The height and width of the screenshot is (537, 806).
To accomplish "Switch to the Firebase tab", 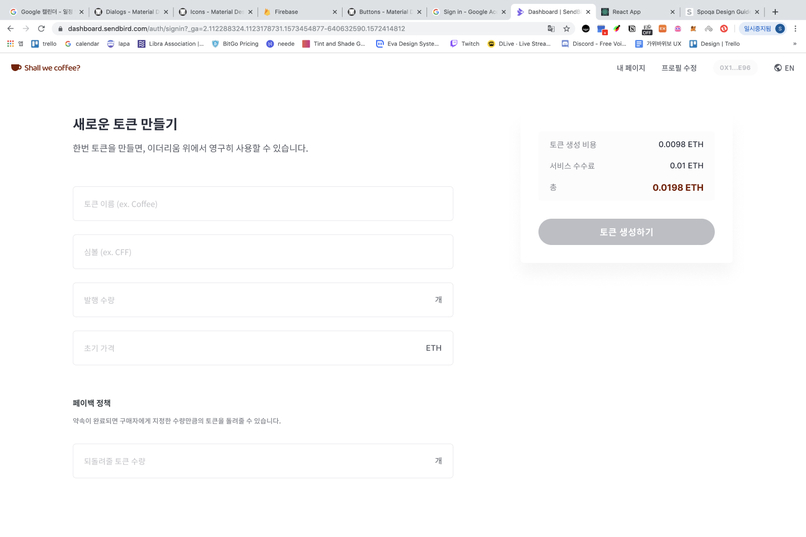I will pyautogui.click(x=300, y=12).
